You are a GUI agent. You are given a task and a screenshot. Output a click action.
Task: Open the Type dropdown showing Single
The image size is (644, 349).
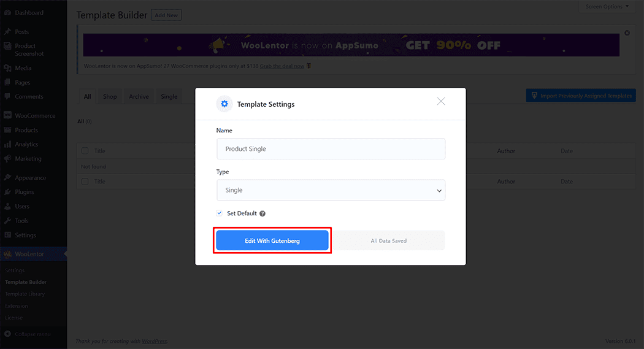(x=331, y=190)
